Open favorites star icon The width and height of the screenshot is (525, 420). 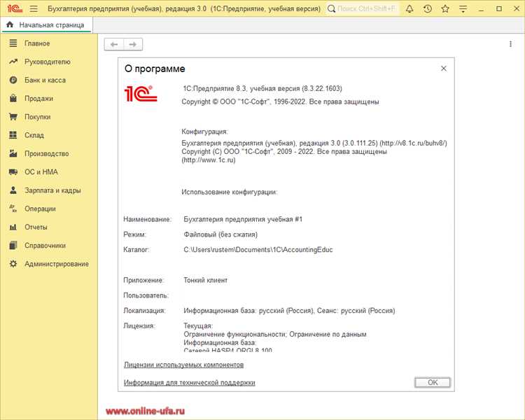(x=445, y=8)
